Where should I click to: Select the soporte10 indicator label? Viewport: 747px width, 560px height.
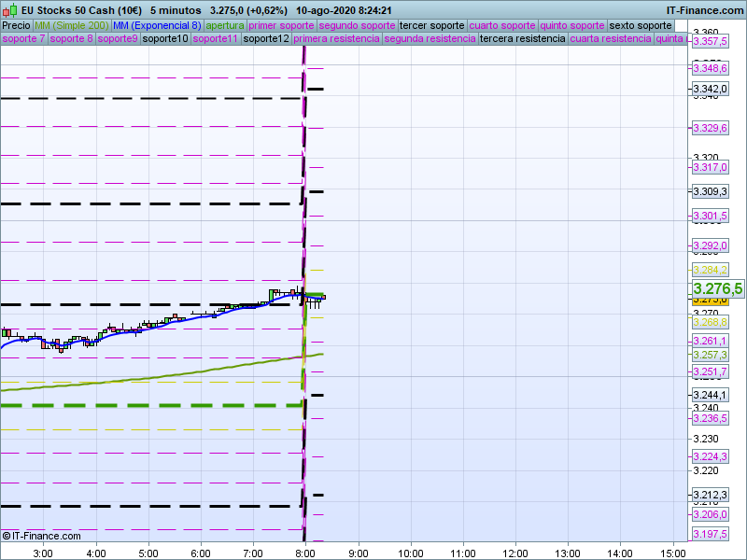165,39
